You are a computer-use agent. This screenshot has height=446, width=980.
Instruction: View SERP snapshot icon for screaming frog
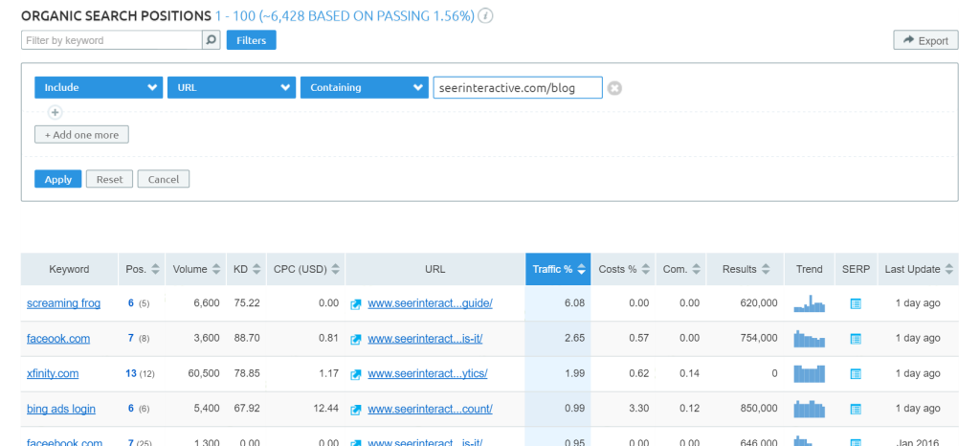point(856,303)
